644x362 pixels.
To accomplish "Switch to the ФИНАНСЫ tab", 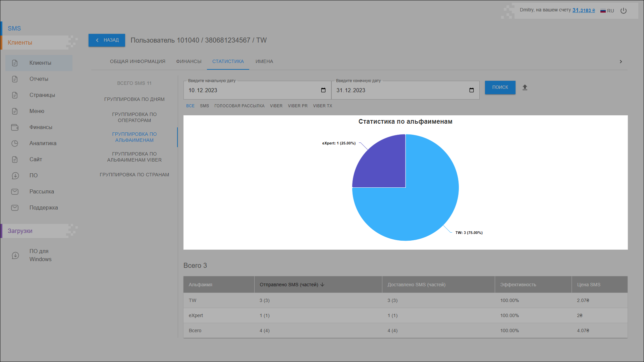I will tap(189, 61).
